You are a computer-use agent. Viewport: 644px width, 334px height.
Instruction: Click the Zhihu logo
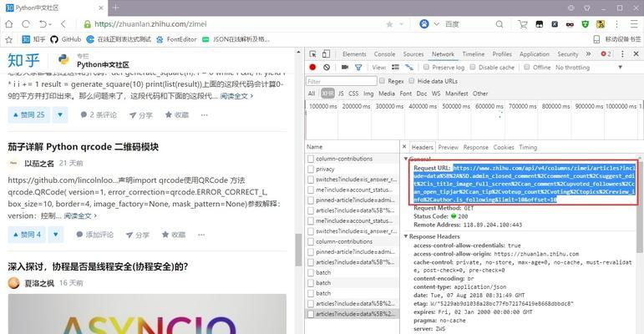(23, 60)
